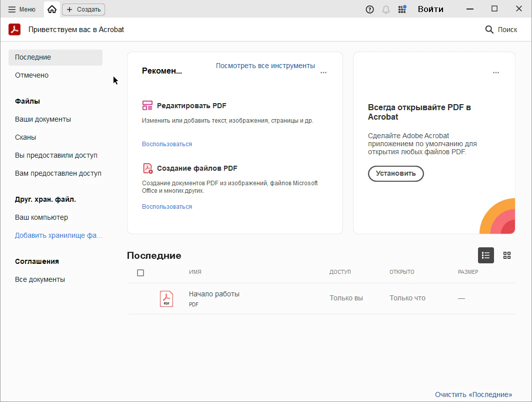Screen dimensions: 532x402
Task: Open the help question mark icon
Action: coord(370,9)
